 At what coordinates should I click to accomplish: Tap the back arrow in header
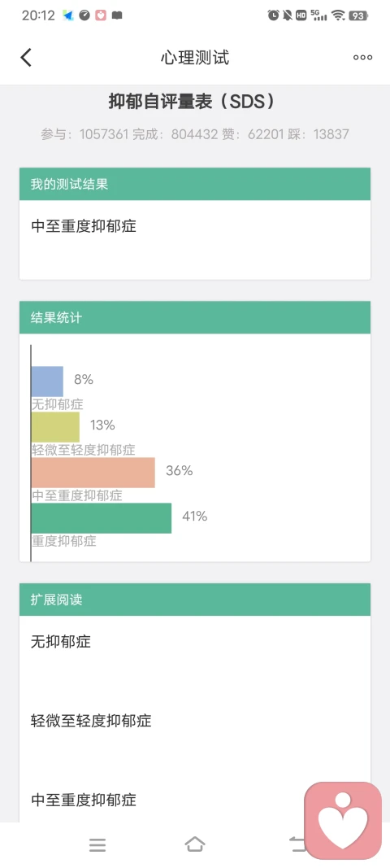tap(26, 57)
